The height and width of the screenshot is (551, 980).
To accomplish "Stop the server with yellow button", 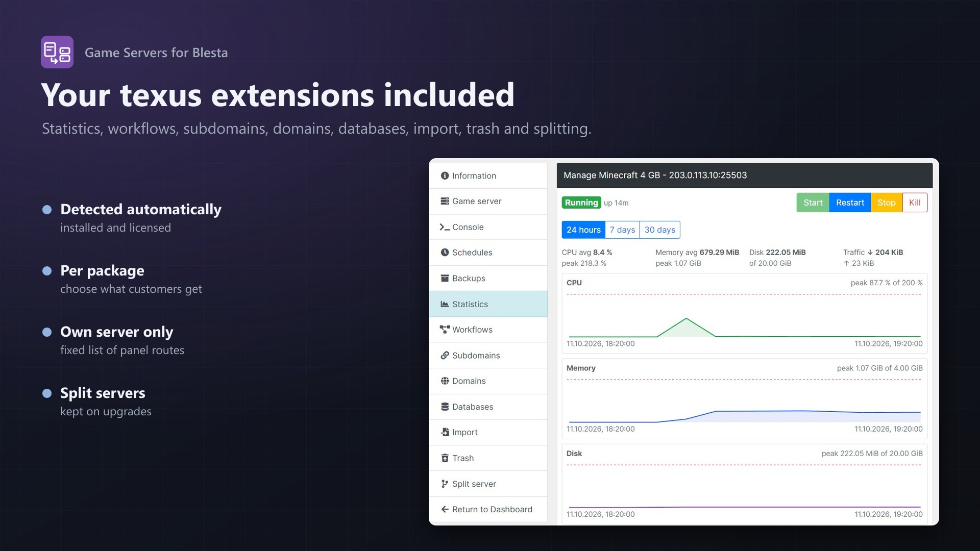I will point(887,203).
